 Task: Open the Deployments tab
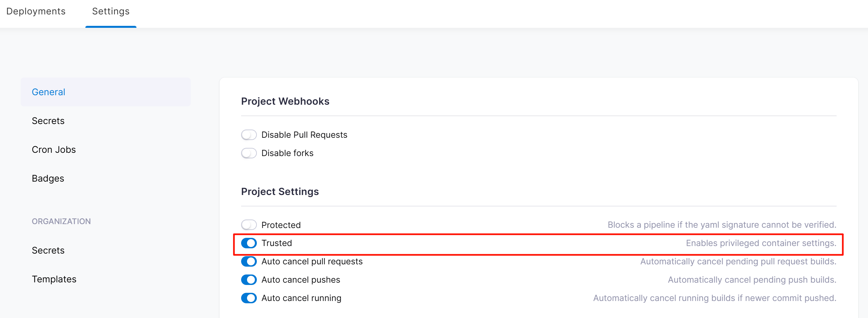pos(36,11)
